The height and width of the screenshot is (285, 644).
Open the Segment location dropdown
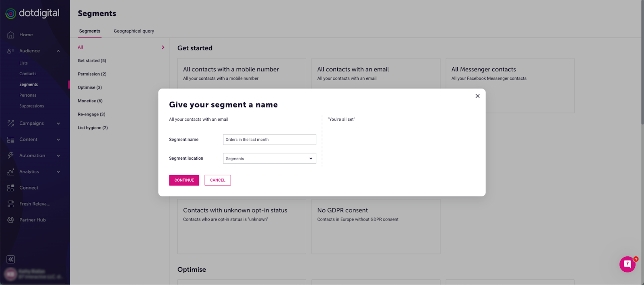pyautogui.click(x=269, y=159)
